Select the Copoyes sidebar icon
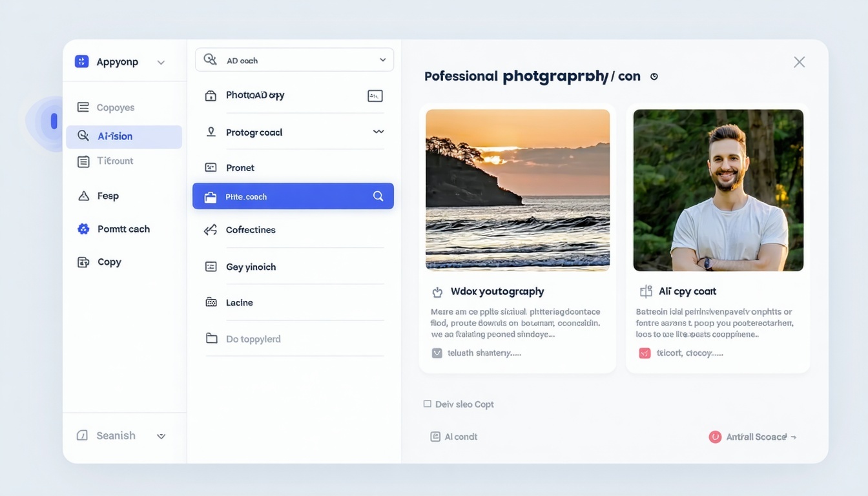The width and height of the screenshot is (868, 496). (85, 107)
